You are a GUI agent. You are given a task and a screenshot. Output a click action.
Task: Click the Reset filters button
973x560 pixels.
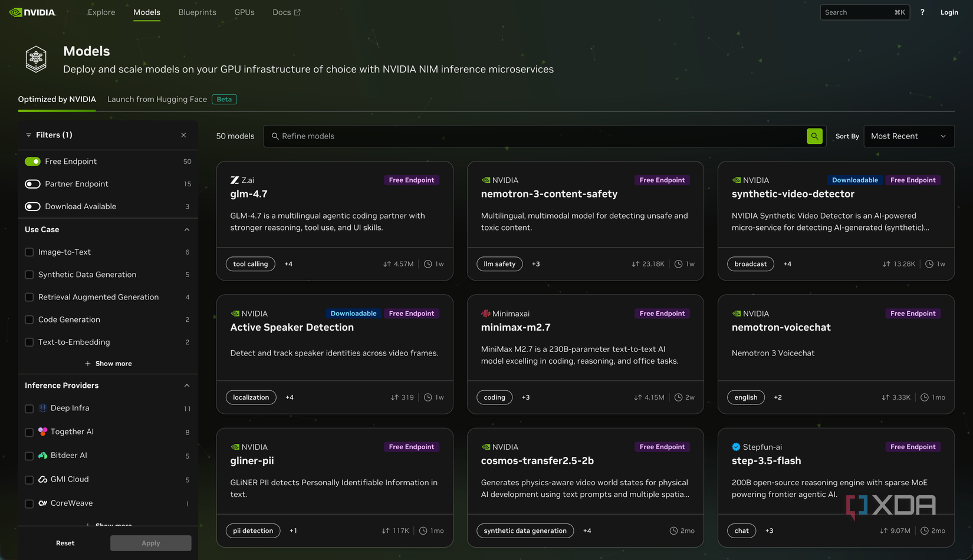65,543
